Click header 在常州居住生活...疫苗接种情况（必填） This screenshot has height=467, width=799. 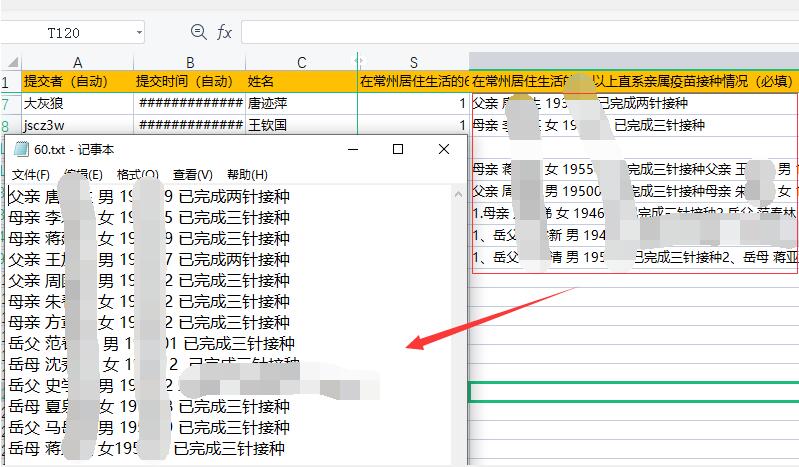tap(634, 81)
